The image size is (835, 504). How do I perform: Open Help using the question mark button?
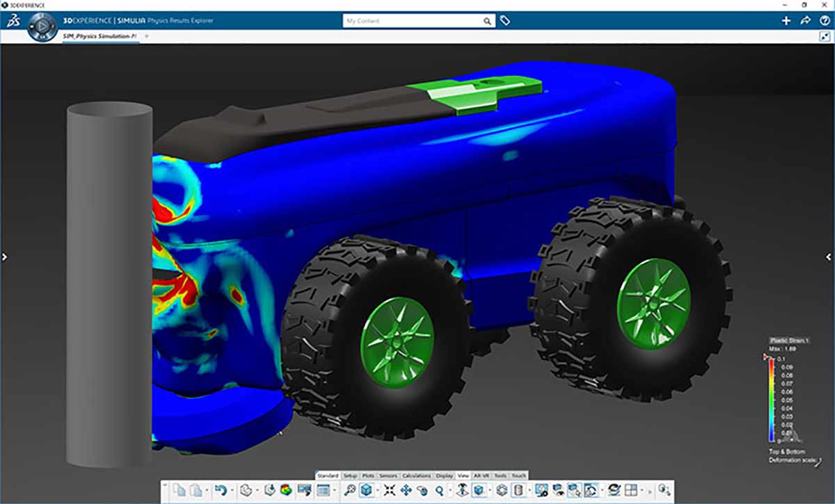(x=826, y=21)
